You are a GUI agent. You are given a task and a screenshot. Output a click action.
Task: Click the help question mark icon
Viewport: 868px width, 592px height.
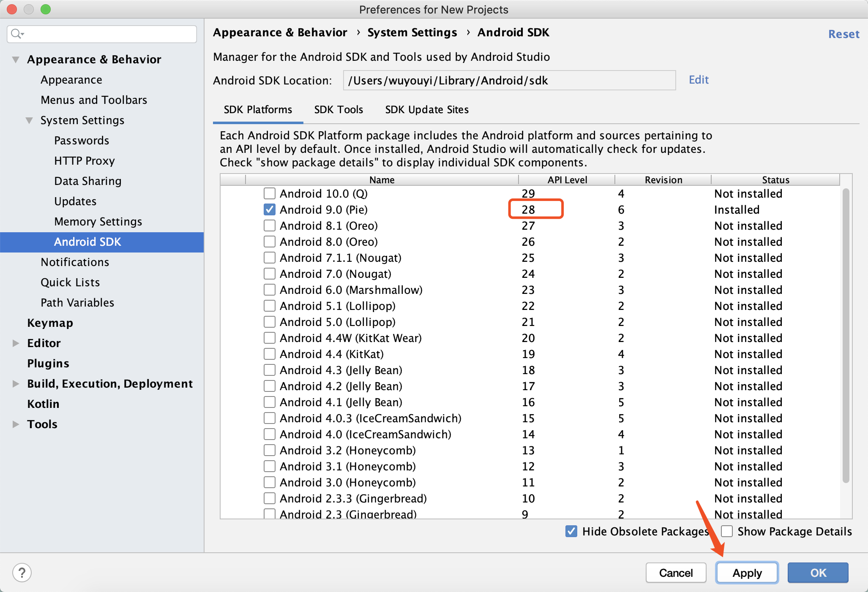tap(22, 573)
